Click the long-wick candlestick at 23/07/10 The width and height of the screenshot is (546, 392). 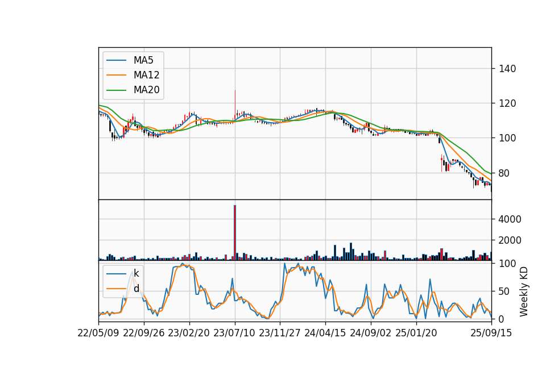click(x=235, y=106)
